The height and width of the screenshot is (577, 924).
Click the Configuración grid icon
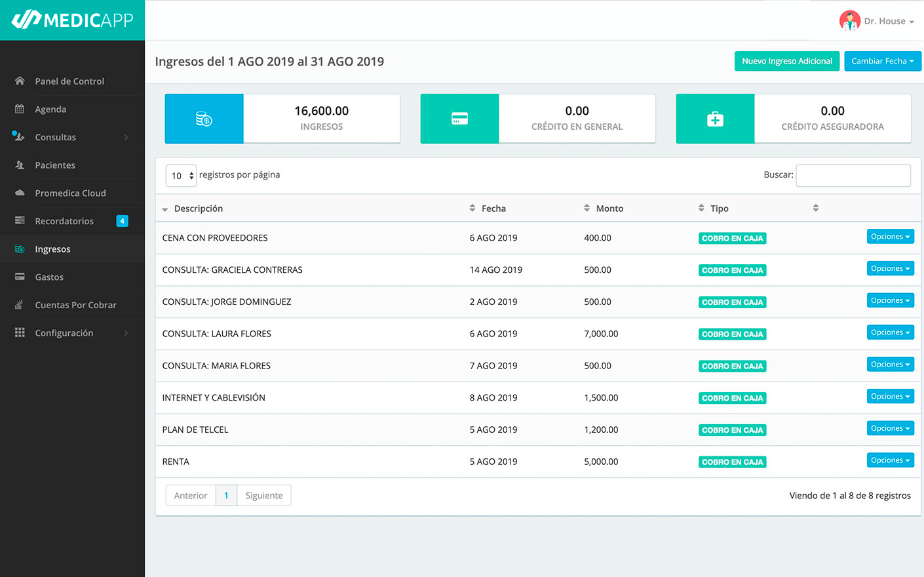point(20,332)
